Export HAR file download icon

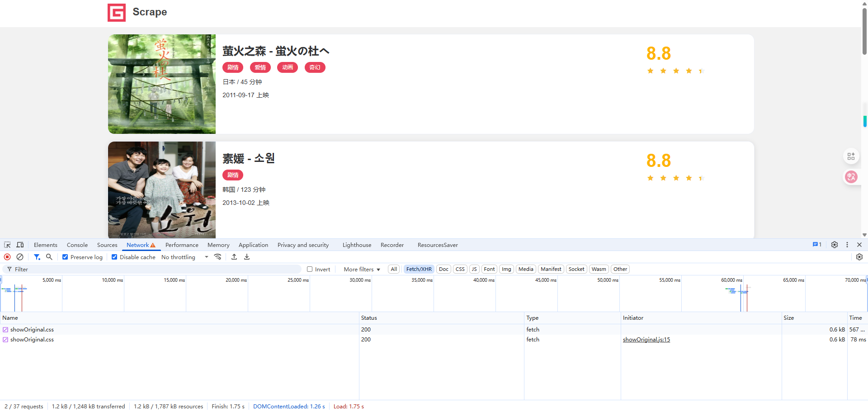coord(247,257)
